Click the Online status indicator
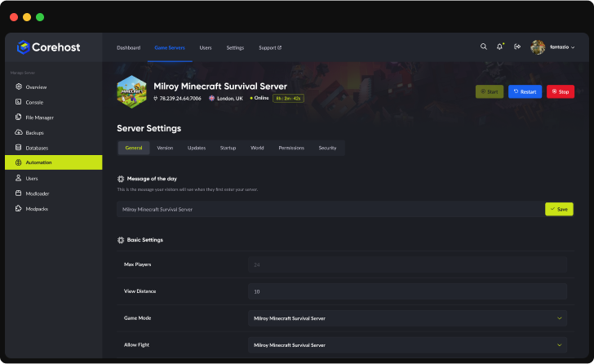The width and height of the screenshot is (594, 364). 259,98
